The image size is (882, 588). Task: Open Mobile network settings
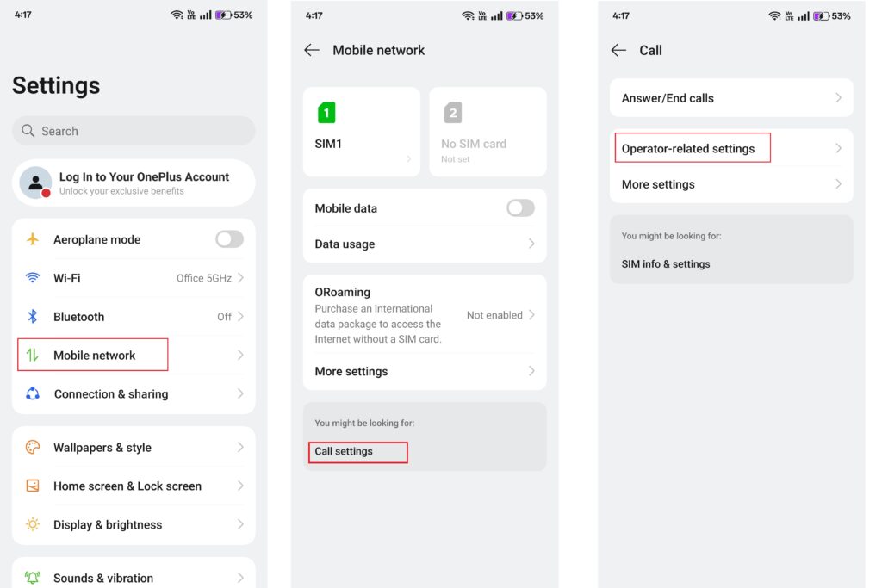[x=134, y=356]
